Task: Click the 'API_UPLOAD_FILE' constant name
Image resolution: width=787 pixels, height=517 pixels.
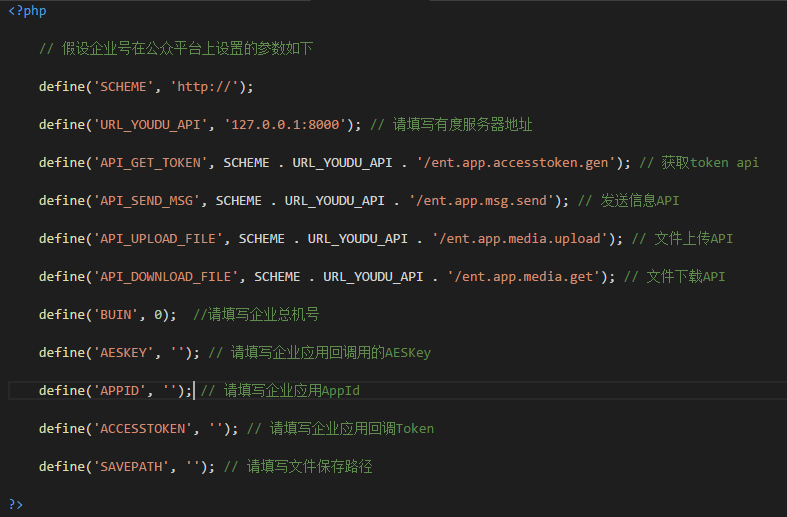Action: click(x=158, y=239)
